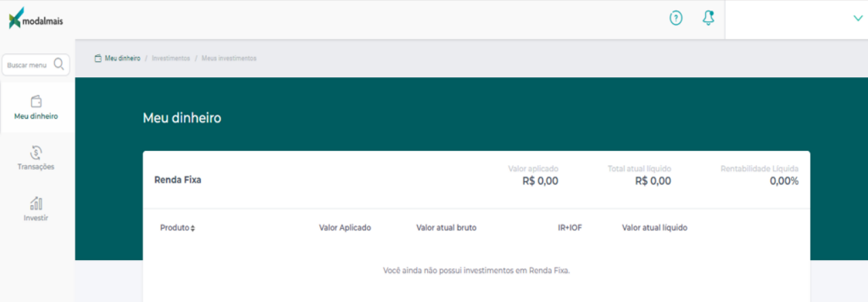Open the notifications bell icon

[x=709, y=18]
